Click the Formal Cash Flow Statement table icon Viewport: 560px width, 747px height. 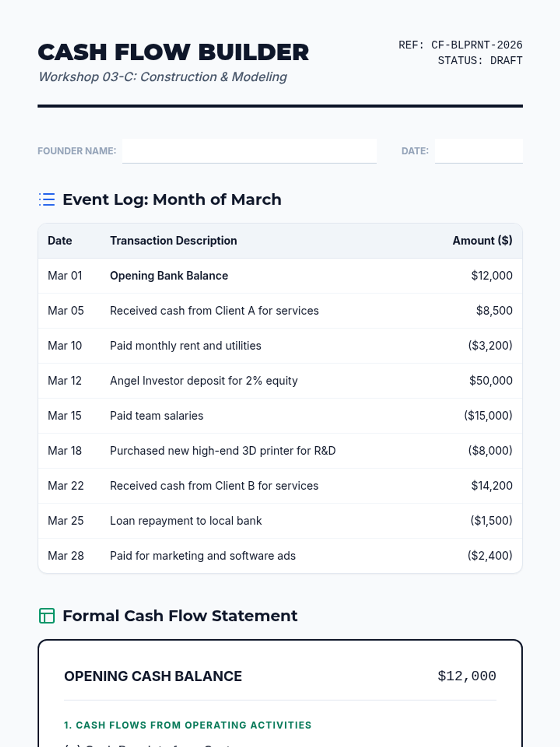pyautogui.click(x=47, y=616)
